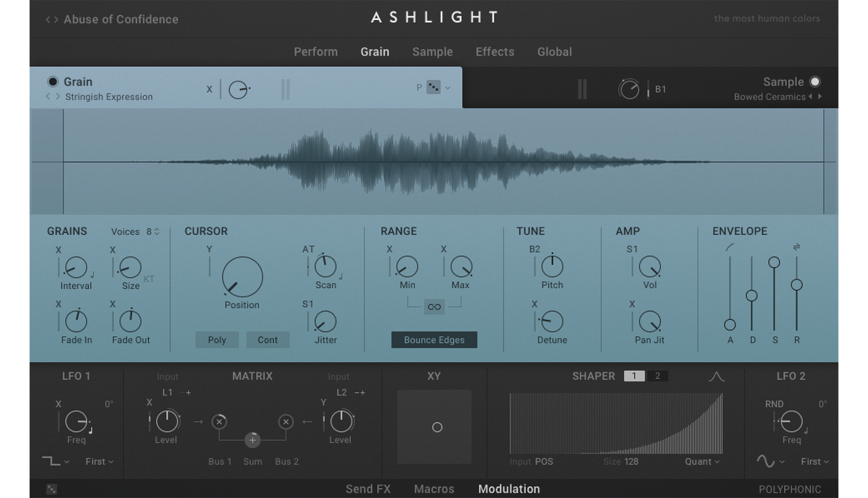Load the previous sample before Bowed Ceramics
The image size is (868, 498).
(810, 97)
